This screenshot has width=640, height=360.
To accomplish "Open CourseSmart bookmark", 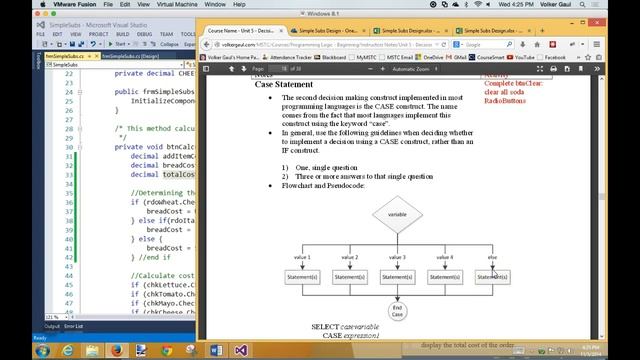I will coord(487,58).
